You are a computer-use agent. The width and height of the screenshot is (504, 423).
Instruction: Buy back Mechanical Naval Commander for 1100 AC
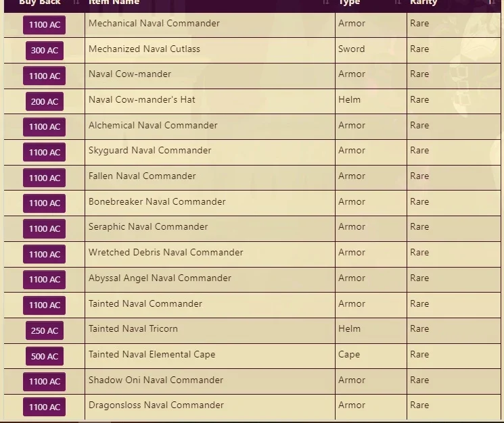pyautogui.click(x=45, y=25)
